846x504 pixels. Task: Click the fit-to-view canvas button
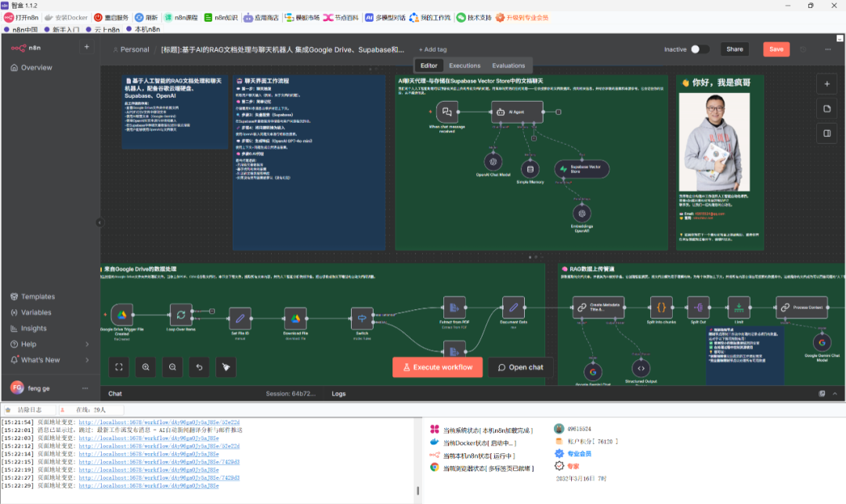click(x=119, y=367)
